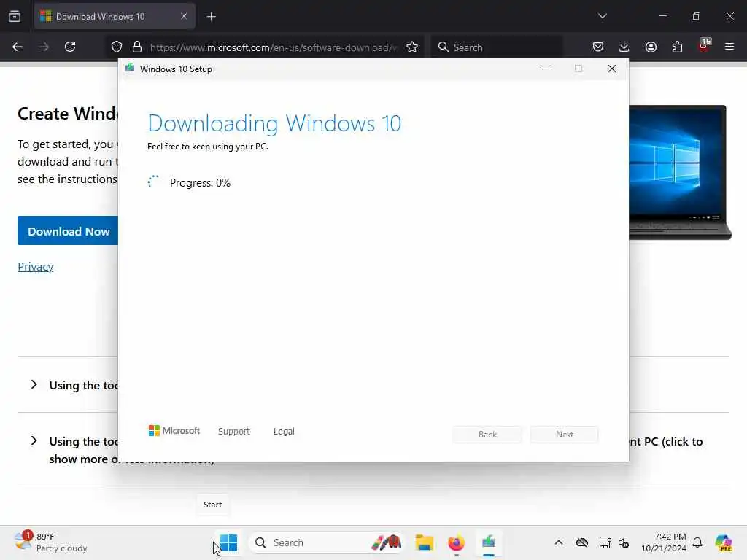Screen dimensions: 747x560
Task: Click the padlock site info icon
Action: coord(137,47)
